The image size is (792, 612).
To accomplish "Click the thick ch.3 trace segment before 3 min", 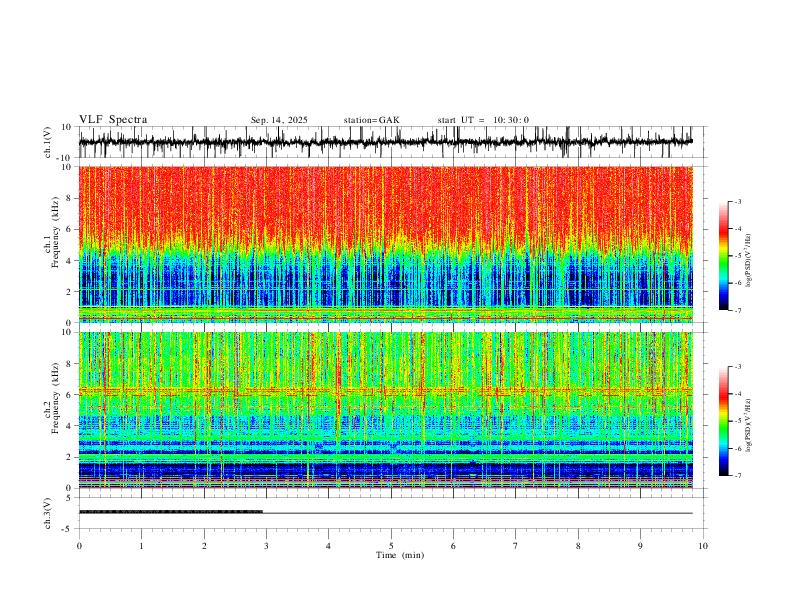I will coord(171,512).
